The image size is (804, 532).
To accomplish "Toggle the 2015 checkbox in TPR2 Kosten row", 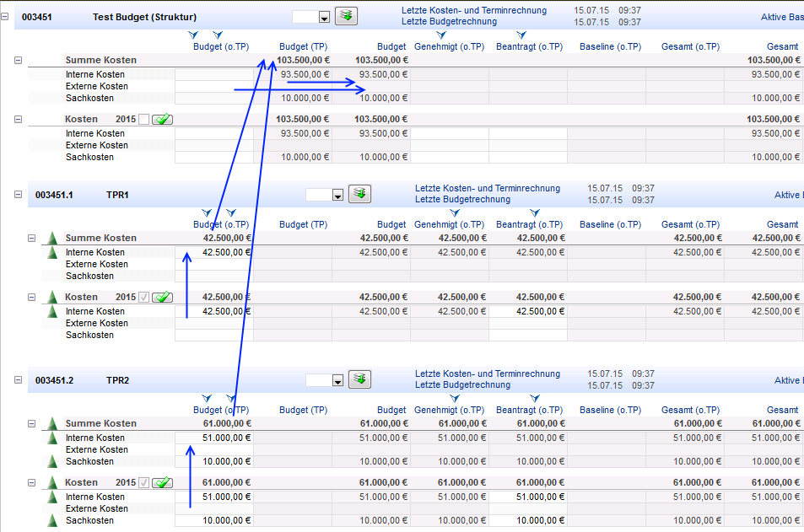I will (143, 482).
